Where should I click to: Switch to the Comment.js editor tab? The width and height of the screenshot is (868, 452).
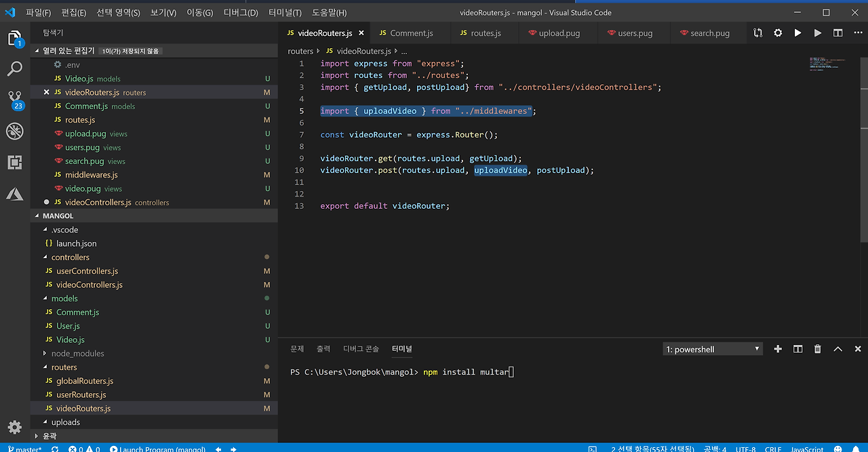411,33
